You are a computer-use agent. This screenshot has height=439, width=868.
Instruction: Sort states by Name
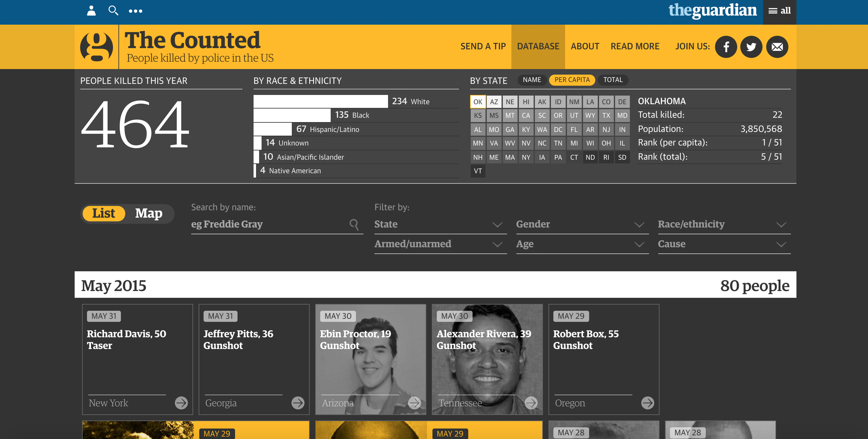tap(532, 80)
